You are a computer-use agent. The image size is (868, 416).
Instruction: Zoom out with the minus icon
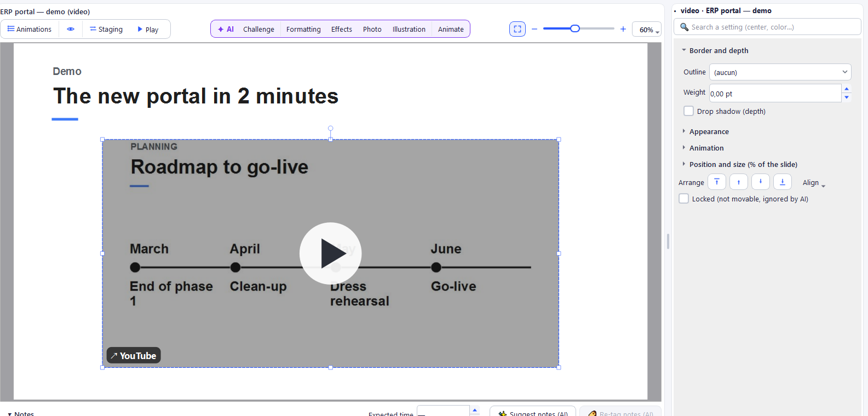click(x=534, y=29)
